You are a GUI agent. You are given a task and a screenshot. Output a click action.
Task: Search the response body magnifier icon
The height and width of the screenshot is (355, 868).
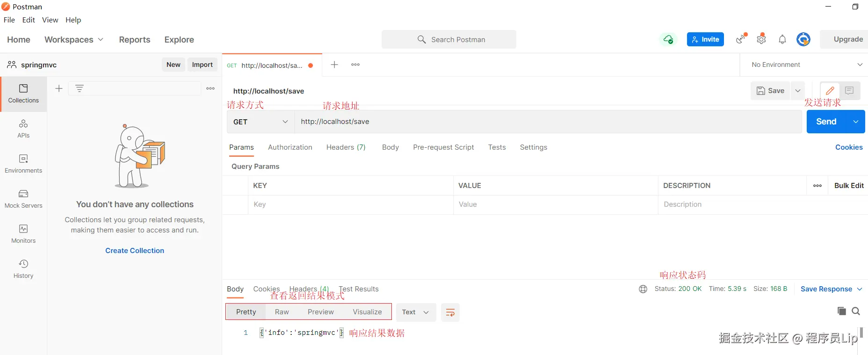(x=856, y=311)
